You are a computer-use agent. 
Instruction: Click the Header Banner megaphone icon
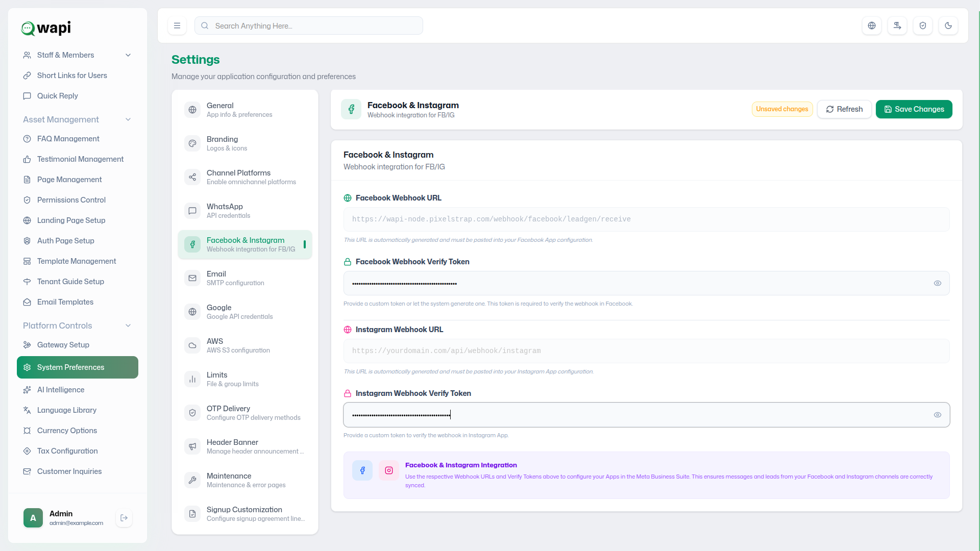tap(192, 446)
